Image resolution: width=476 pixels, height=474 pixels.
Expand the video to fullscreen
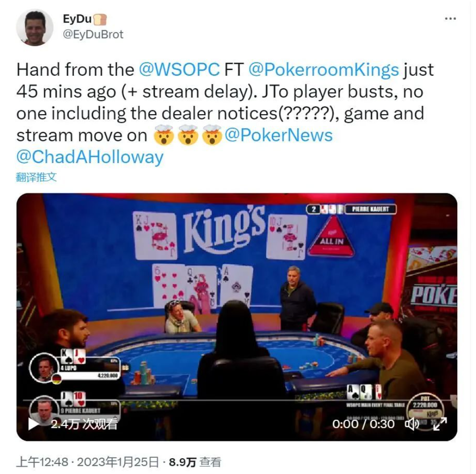tap(440, 424)
